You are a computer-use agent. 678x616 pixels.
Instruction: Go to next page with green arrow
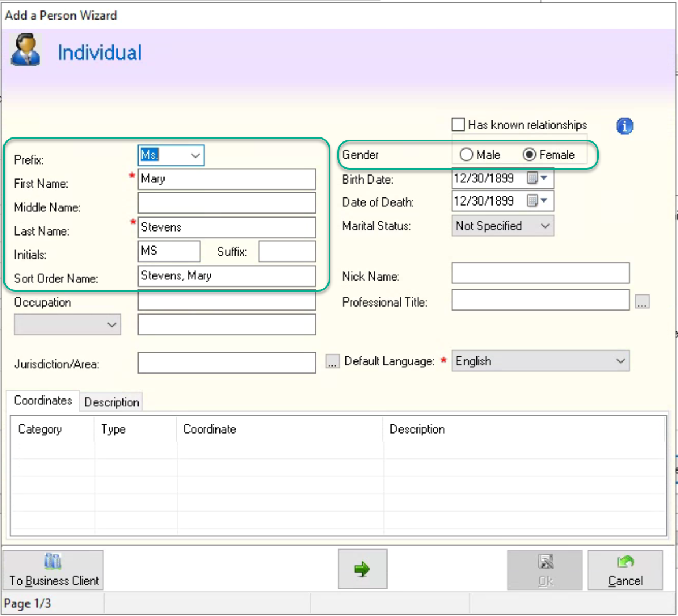tap(362, 569)
